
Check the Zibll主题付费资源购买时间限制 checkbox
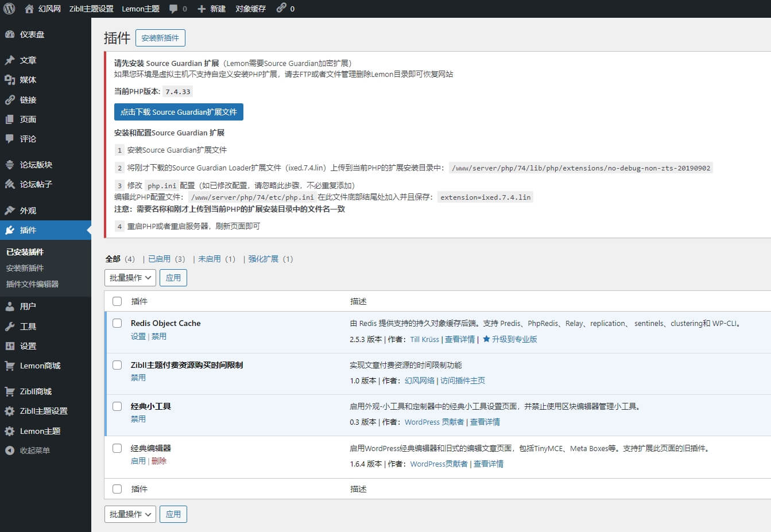(117, 365)
